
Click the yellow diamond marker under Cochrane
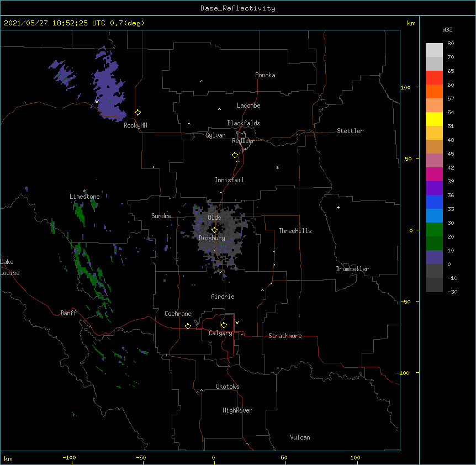188,326
